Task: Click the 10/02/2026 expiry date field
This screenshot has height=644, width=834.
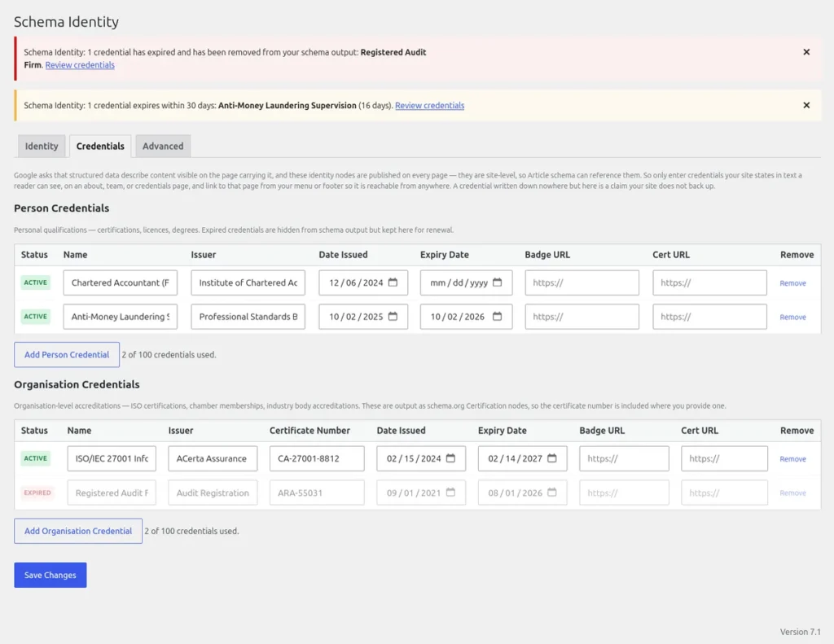Action: point(467,317)
